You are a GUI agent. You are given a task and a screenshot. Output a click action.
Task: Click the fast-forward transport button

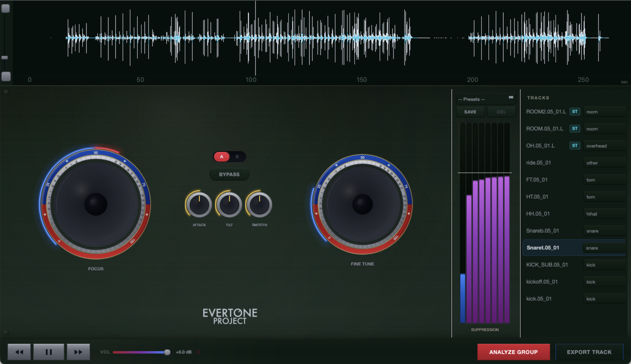[x=78, y=352]
